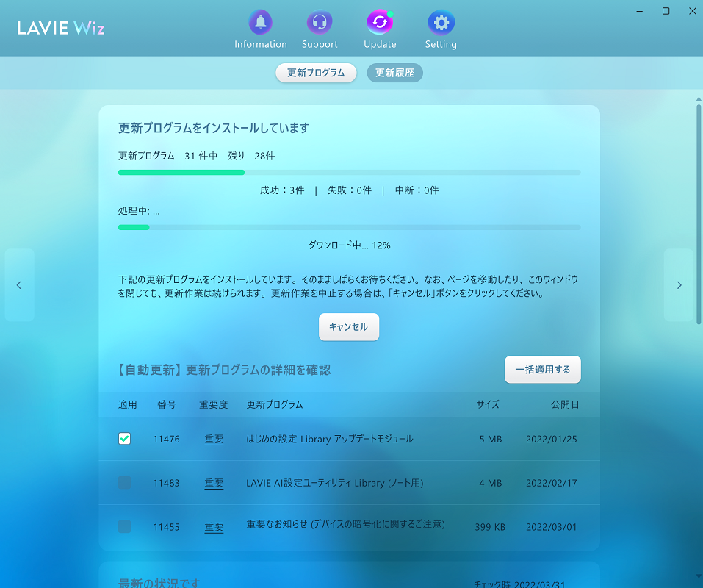Image resolution: width=703 pixels, height=588 pixels.
Task: Click the サイズ column header
Action: [488, 404]
